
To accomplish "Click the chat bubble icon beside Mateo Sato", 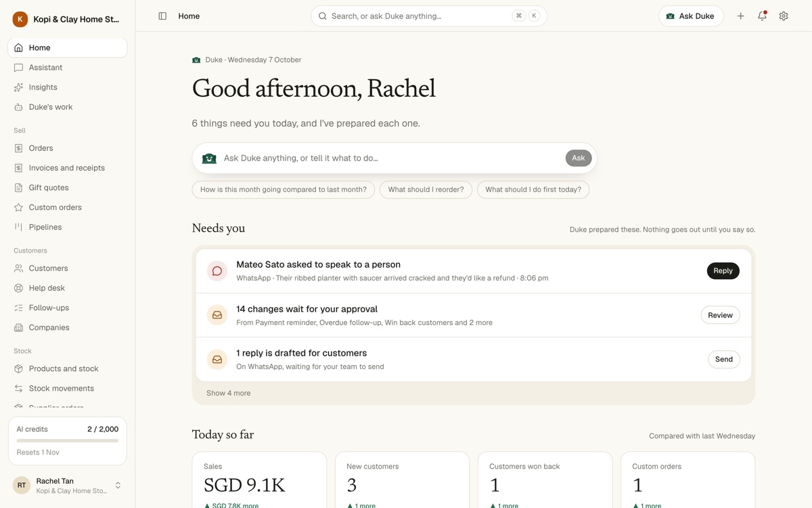I will tap(217, 271).
